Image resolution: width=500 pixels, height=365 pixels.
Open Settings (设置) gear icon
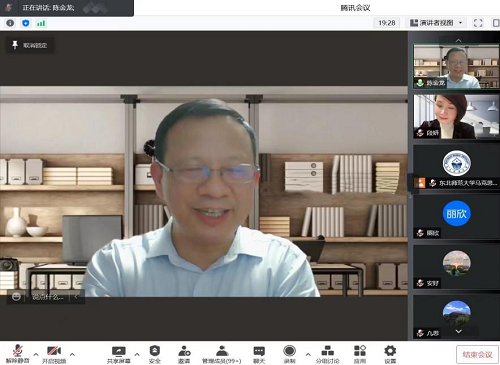(390, 354)
